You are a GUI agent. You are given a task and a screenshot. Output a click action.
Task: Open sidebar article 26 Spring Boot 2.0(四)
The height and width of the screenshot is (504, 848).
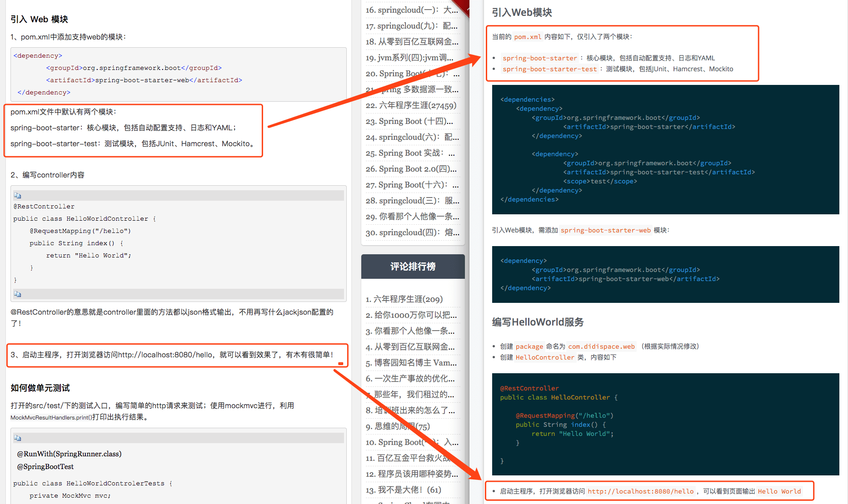(411, 169)
